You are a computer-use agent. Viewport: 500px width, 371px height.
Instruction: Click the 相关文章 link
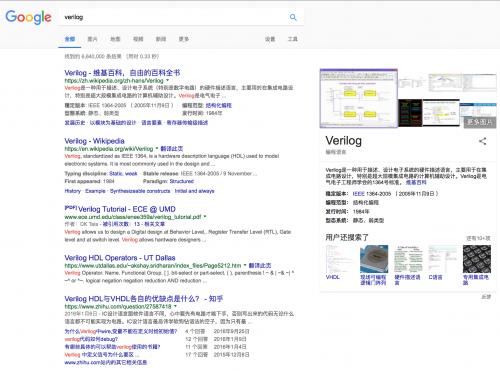154,224
